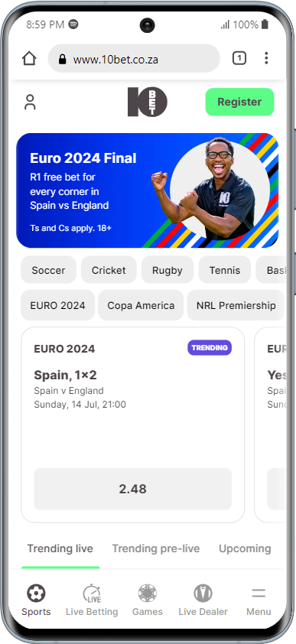Select the Trending live tab
The image size is (296, 644).
click(60, 548)
